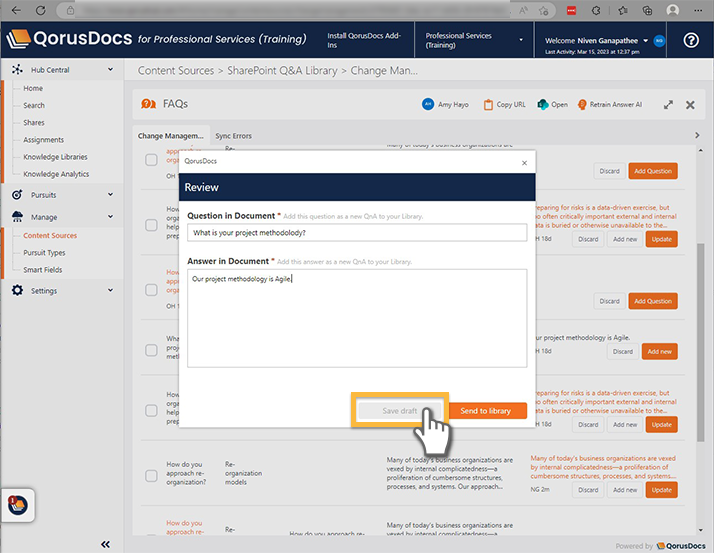The height and width of the screenshot is (553, 714).
Task: Tick checkbox in first FAQ row
Action: click(x=151, y=160)
